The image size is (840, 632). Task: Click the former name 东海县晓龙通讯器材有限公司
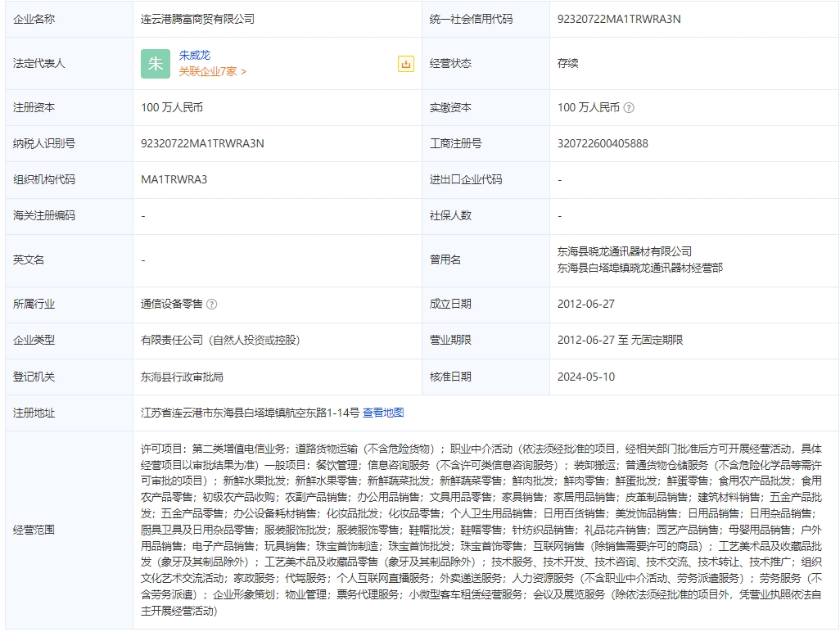(x=625, y=251)
